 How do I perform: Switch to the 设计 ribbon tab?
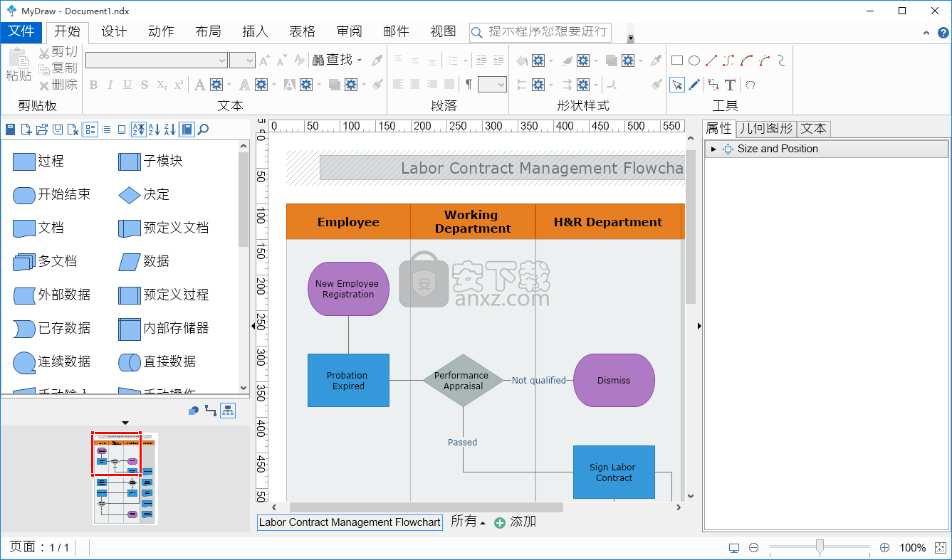coord(114,31)
